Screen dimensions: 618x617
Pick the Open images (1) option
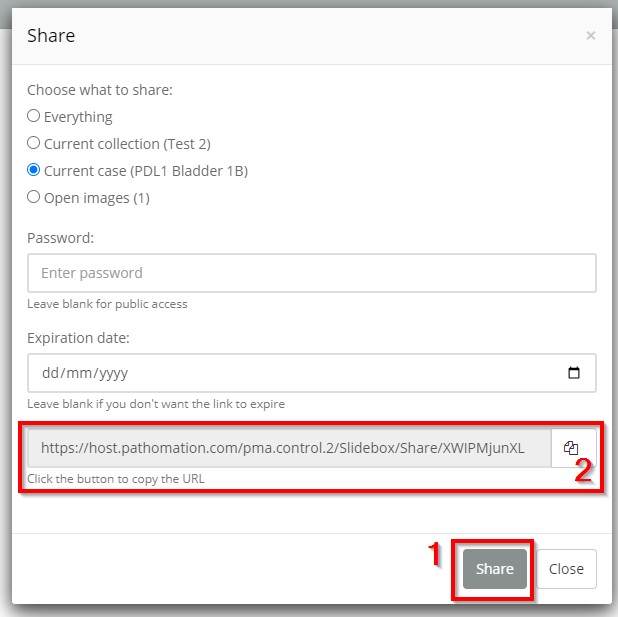pos(34,197)
